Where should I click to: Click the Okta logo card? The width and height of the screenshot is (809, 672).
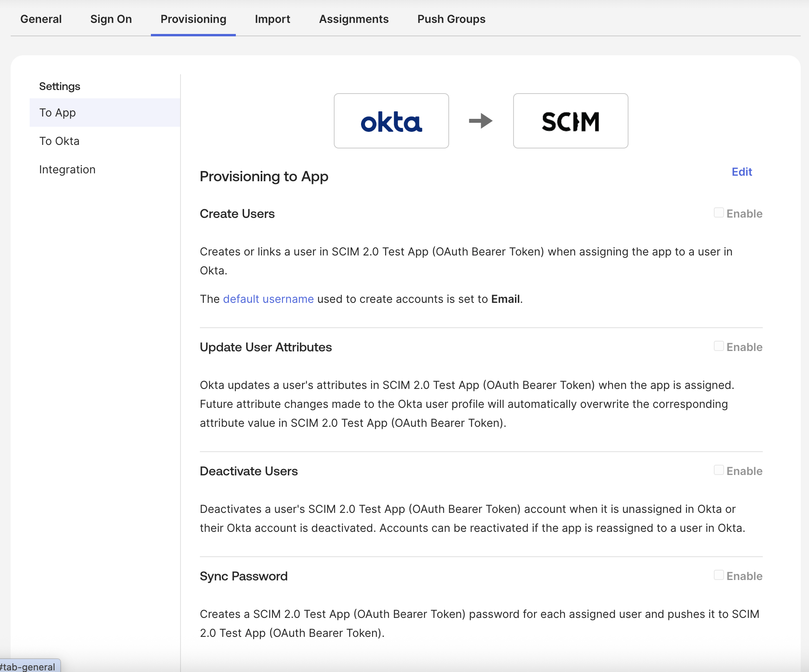pyautogui.click(x=391, y=121)
